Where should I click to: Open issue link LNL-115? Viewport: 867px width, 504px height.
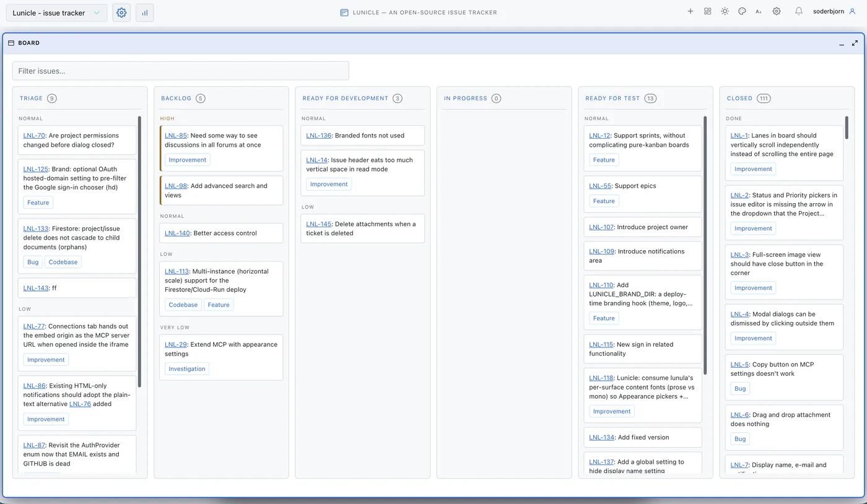601,344
